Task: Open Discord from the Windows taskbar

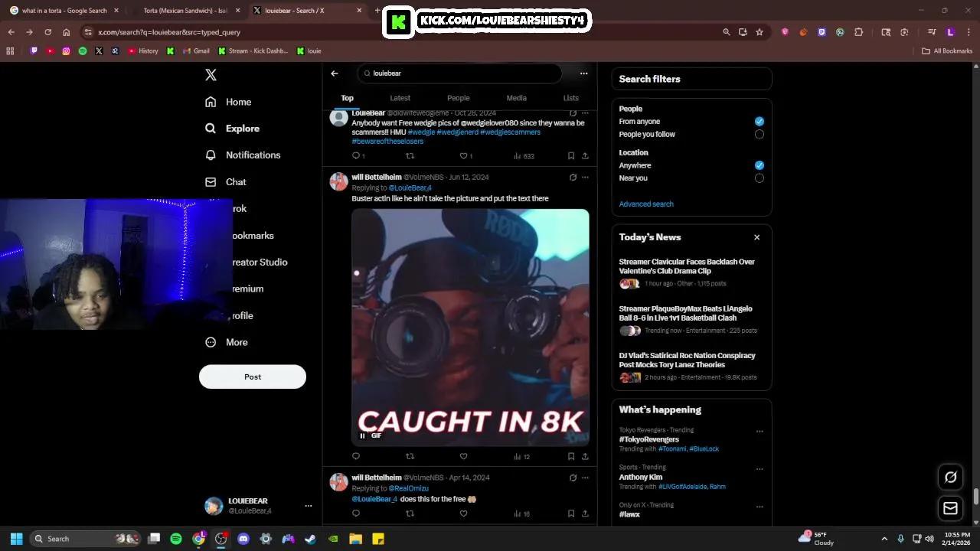Action: pyautogui.click(x=243, y=539)
